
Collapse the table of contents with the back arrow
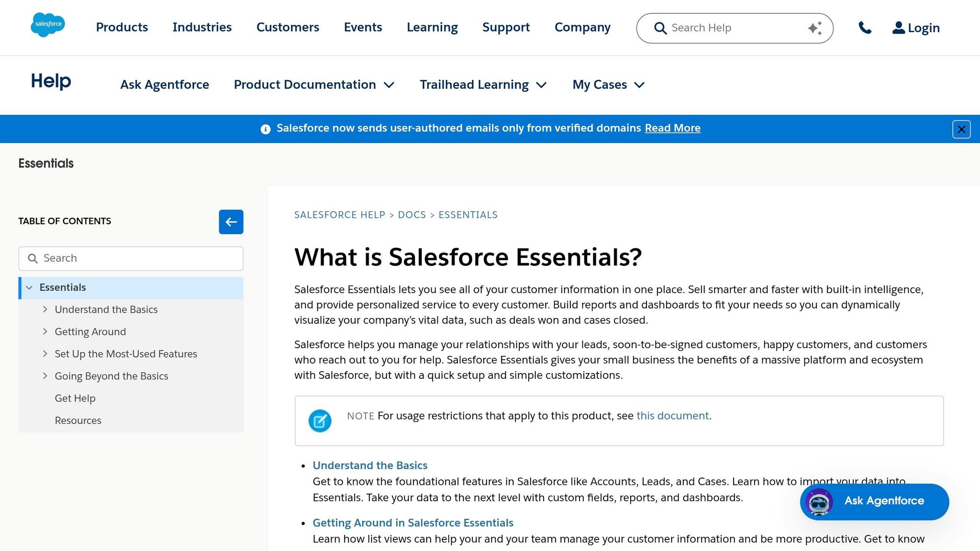(x=231, y=221)
